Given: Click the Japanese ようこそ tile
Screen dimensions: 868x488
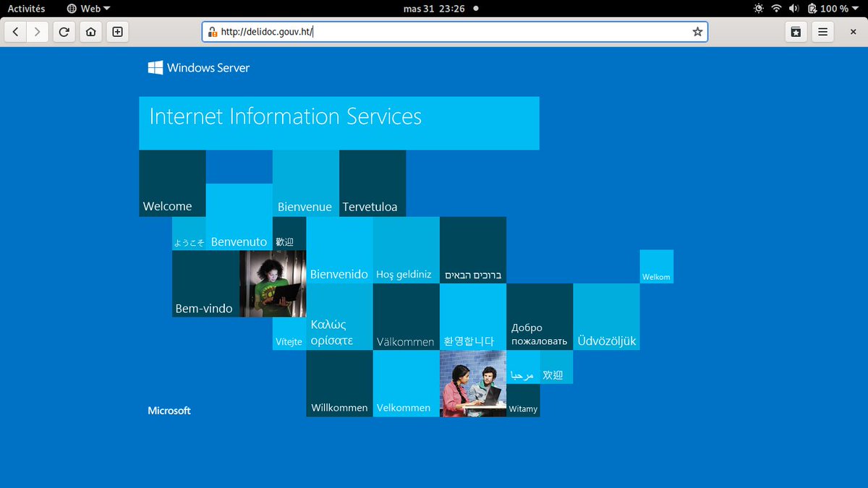Looking at the screenshot, I should 189,234.
